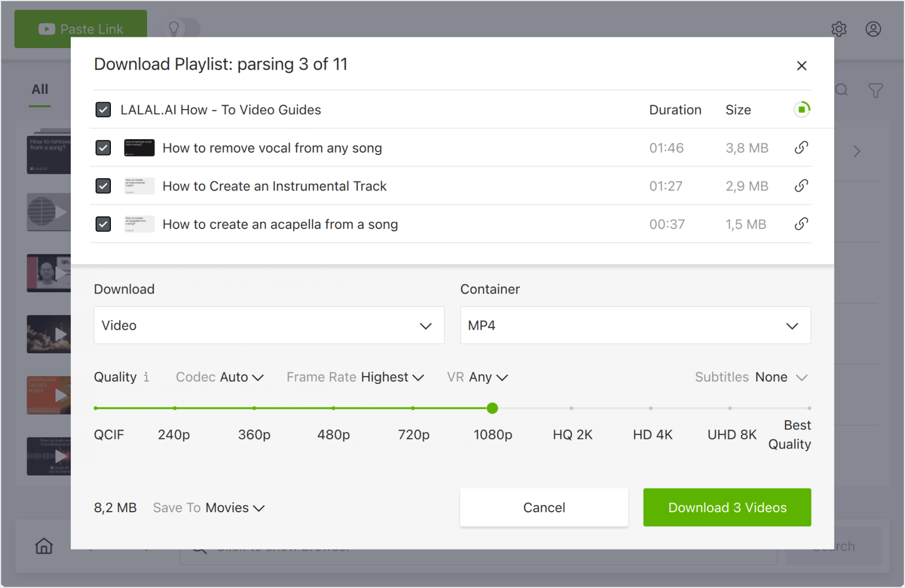Open the Subtitles None menu
The image size is (905, 588).
(781, 377)
